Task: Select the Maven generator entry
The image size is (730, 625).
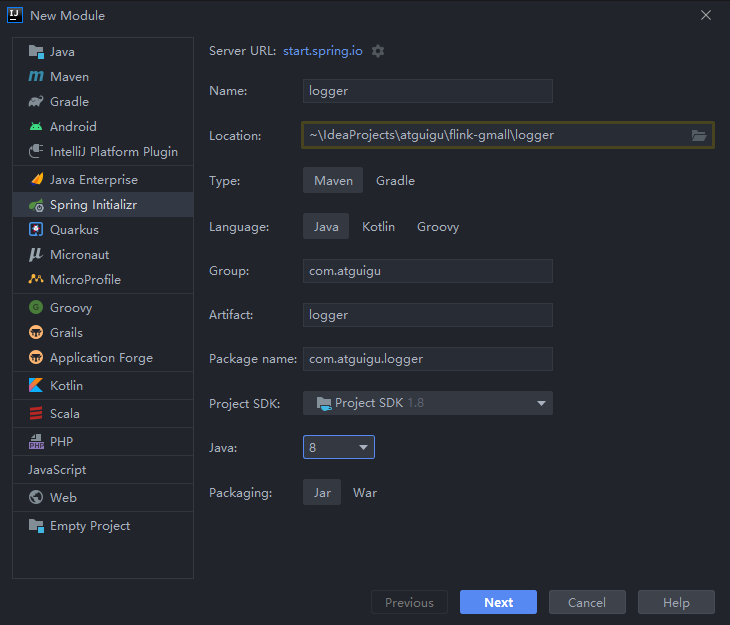Action: coord(103,76)
